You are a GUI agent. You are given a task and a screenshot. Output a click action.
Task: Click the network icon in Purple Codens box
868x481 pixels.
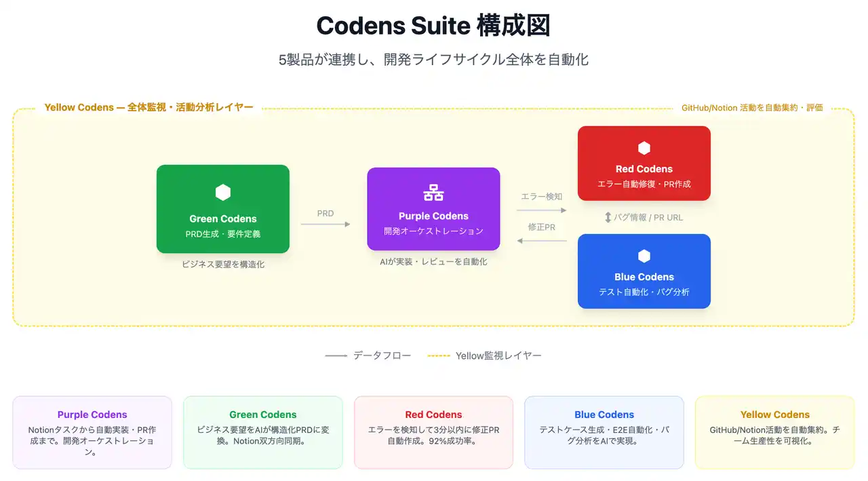click(x=433, y=193)
